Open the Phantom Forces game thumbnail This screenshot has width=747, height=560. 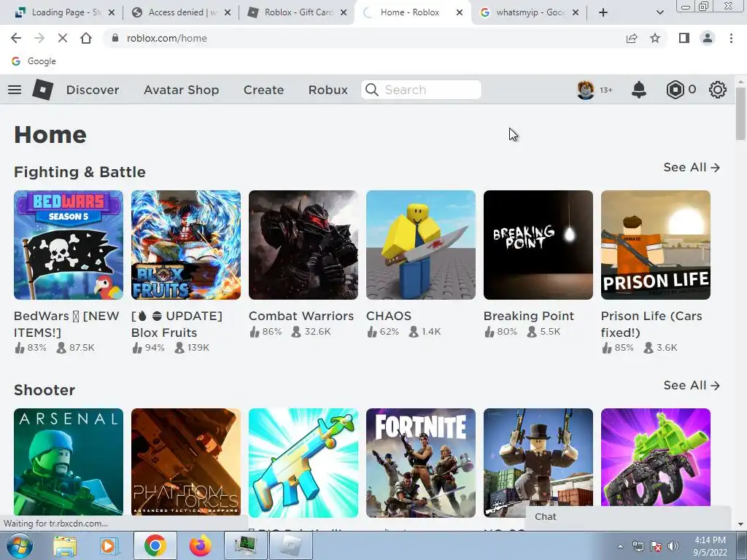[x=186, y=462]
